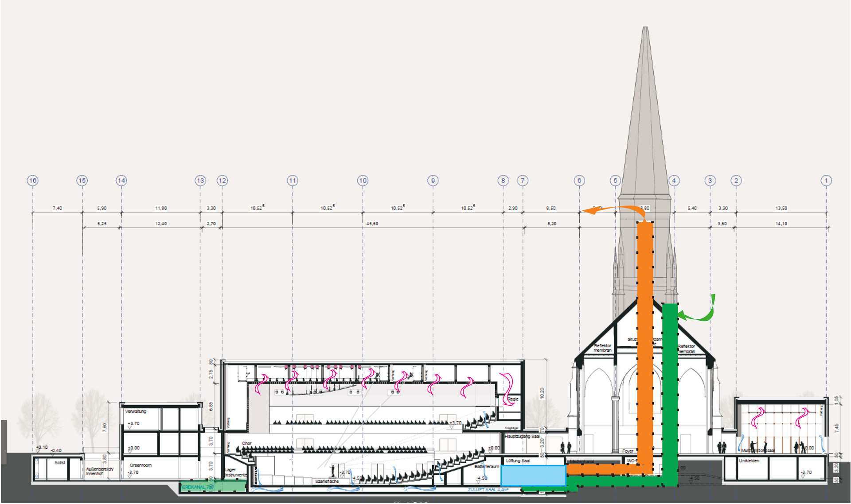This screenshot has height=504, width=851.
Task: Click the 45,60 dimension value
Action: click(x=372, y=224)
